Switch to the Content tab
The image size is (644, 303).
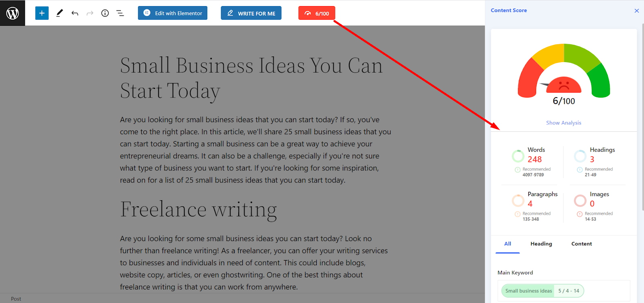(x=582, y=244)
